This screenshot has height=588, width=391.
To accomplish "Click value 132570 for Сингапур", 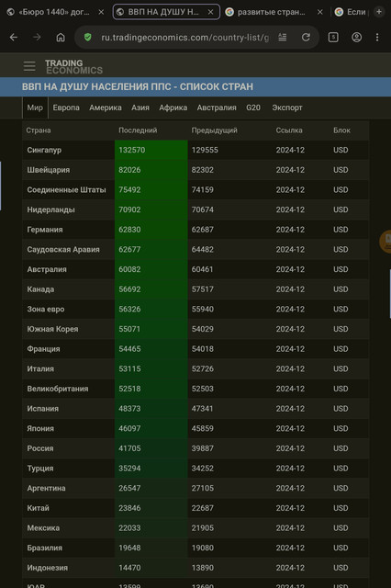I will pos(132,150).
